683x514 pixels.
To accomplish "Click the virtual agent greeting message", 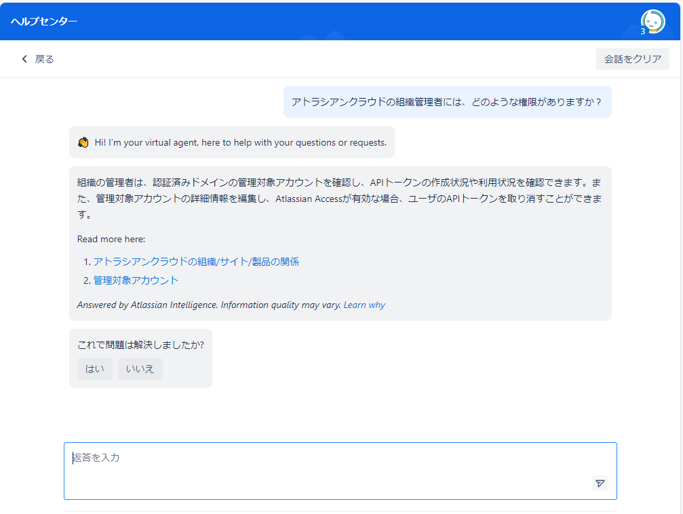I will [x=240, y=142].
